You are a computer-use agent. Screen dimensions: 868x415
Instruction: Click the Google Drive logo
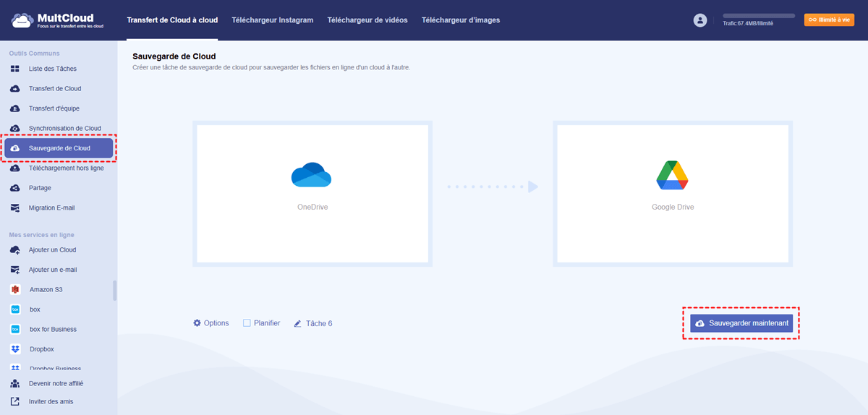point(672,174)
